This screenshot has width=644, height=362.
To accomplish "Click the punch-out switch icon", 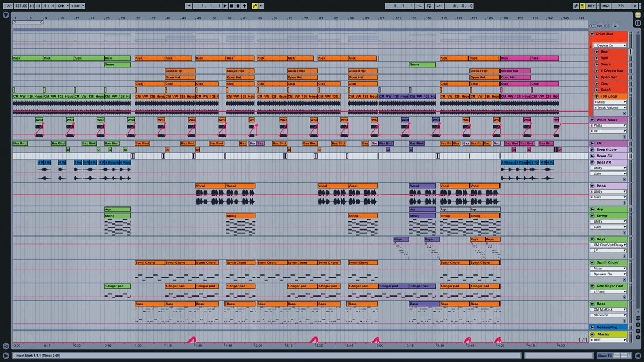I will pyautogui.click(x=438, y=5).
